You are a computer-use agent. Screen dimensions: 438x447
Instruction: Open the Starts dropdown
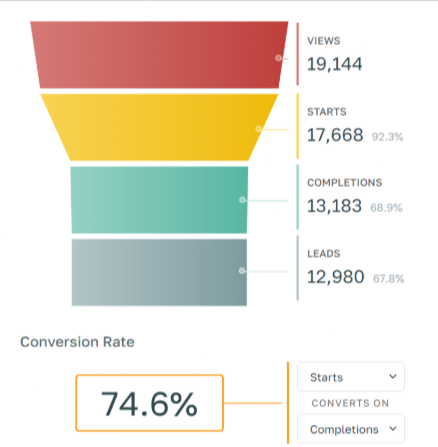click(x=351, y=377)
